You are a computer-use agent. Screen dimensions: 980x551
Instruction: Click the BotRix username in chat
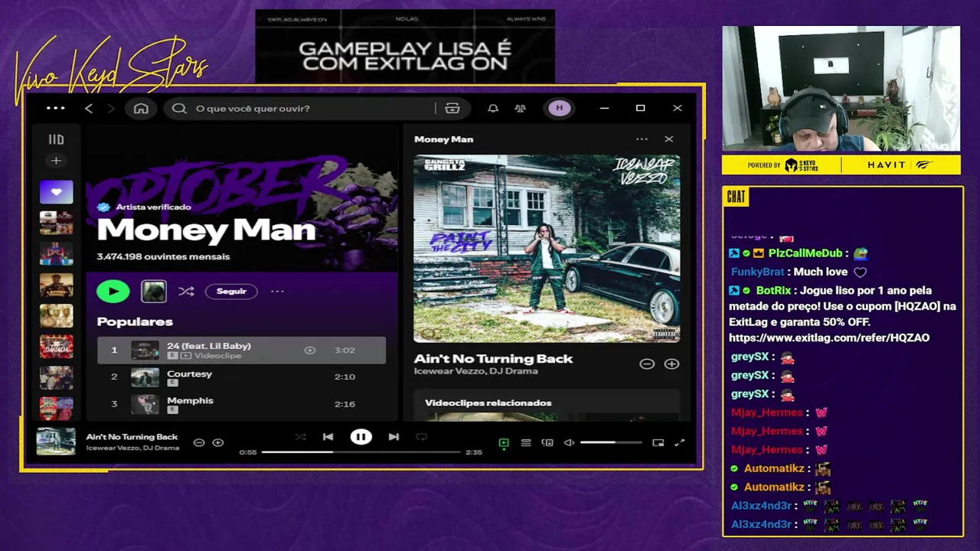773,291
